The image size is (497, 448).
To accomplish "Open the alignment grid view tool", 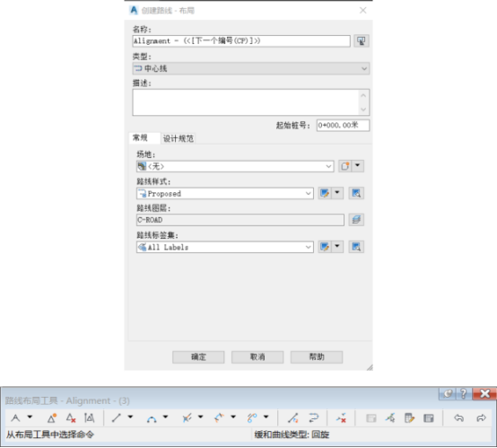I will click(428, 418).
